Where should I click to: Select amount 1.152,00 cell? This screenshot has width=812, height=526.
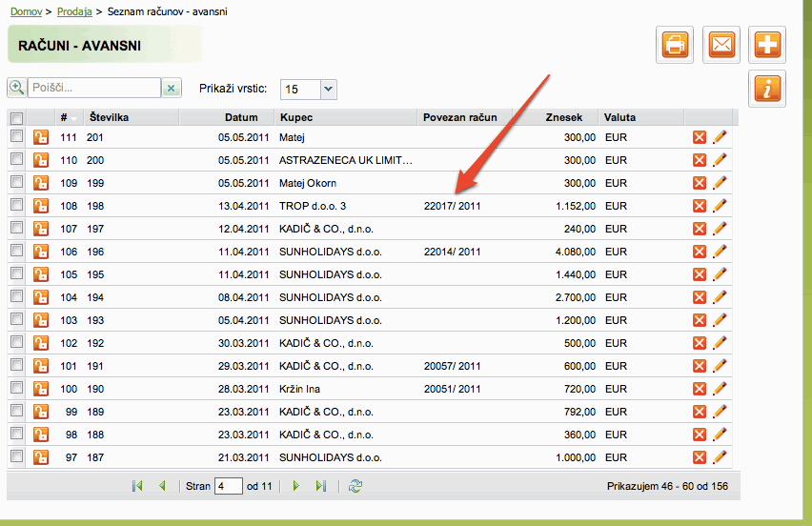tap(576, 206)
